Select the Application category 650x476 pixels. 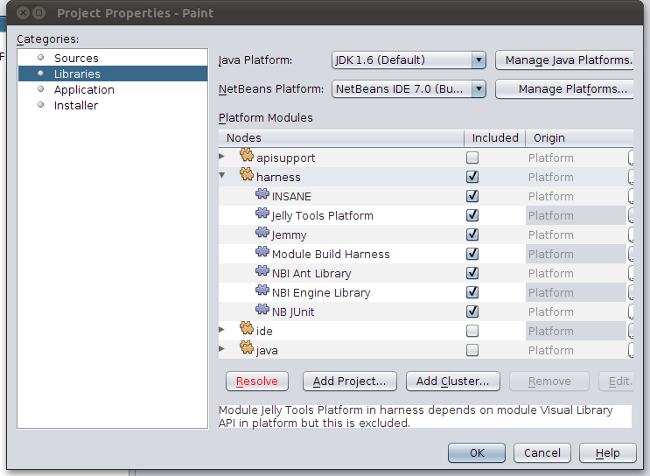(x=84, y=89)
